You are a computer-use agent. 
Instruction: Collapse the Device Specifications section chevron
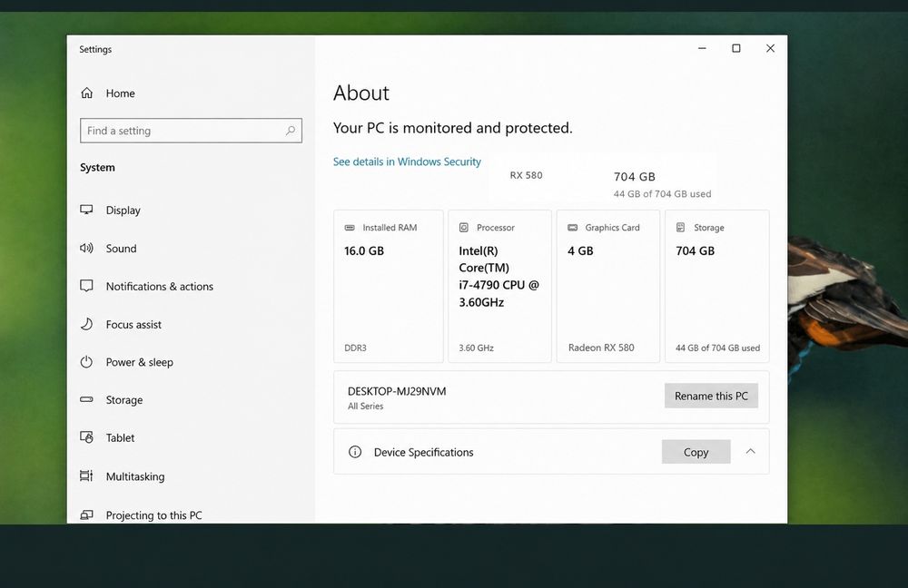point(751,451)
